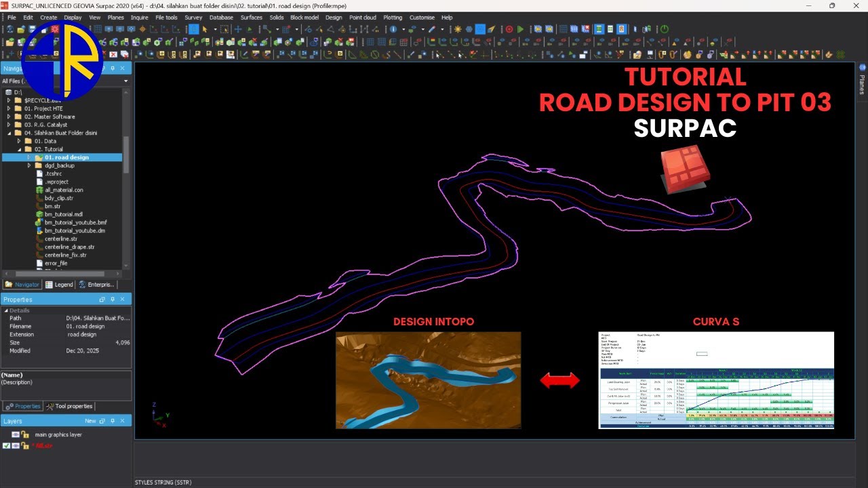
Task: Open the Surfaces menu
Action: point(252,18)
